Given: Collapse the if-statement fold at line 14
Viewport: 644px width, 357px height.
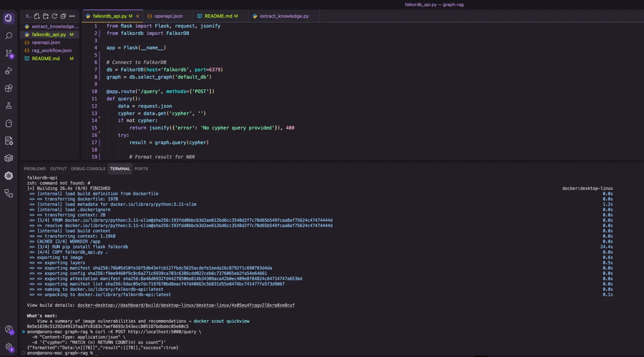Looking at the screenshot, I should (x=100, y=118).
